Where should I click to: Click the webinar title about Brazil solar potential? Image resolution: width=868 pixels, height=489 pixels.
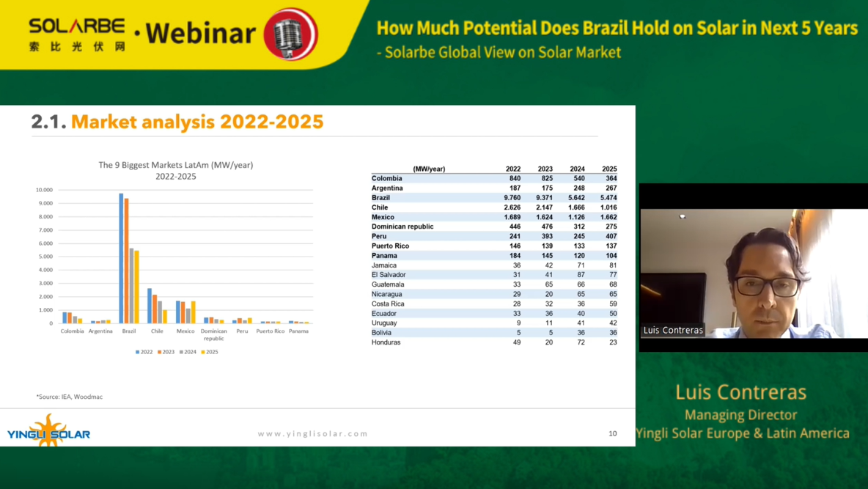(617, 28)
